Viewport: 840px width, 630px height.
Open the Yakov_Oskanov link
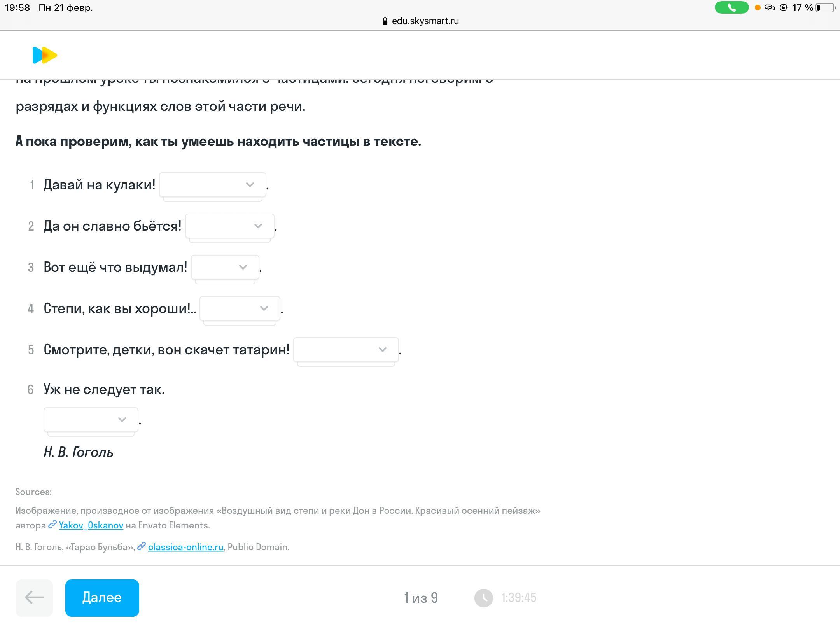pyautogui.click(x=91, y=525)
